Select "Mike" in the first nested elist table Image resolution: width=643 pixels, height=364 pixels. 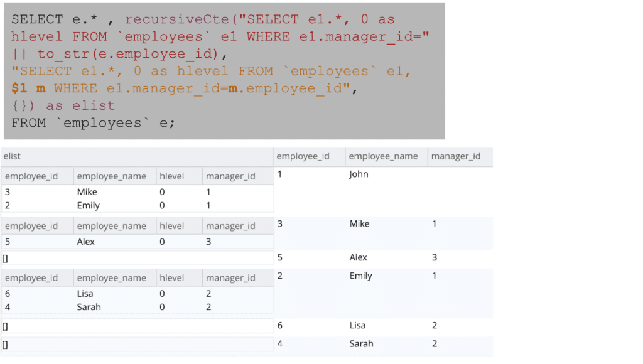point(87,192)
